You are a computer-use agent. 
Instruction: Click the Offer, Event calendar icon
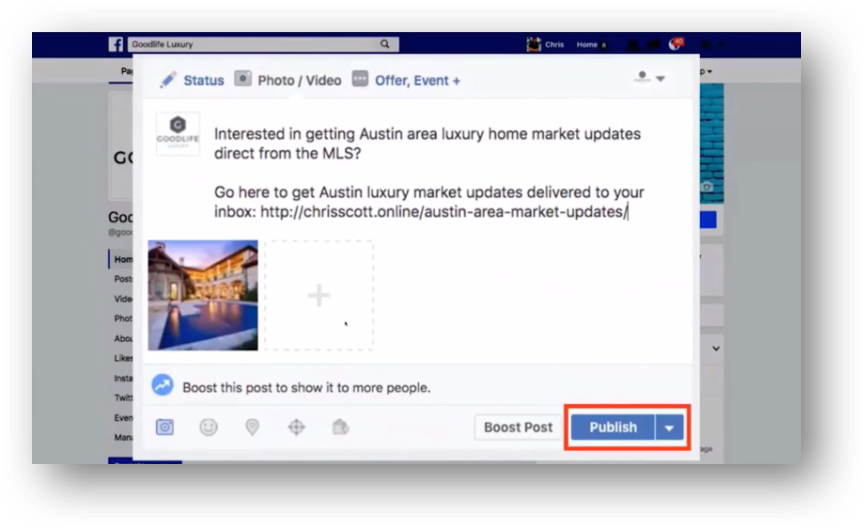[x=360, y=79]
